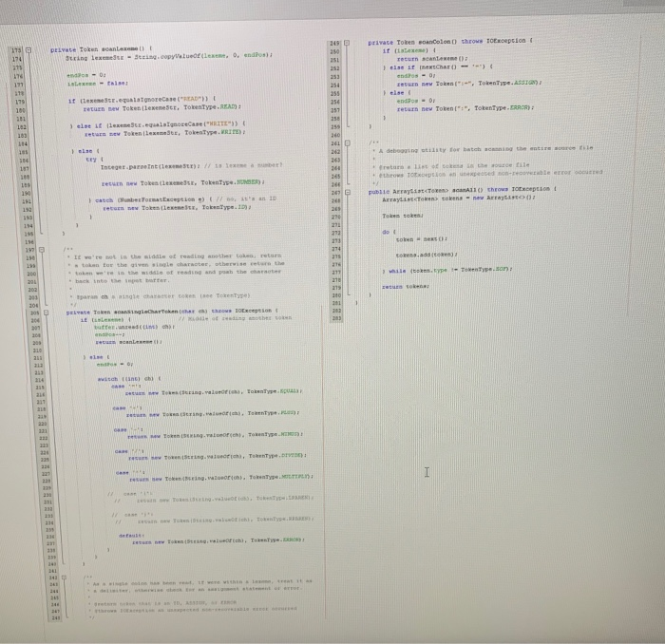Collapse the scanLexeme method fold at line 173
Image resolution: width=665 pixels, height=644 pixels.
coord(28,50)
